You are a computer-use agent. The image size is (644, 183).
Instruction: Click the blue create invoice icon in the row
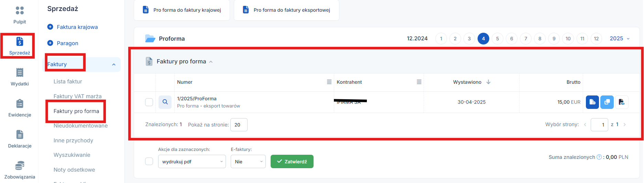592,102
